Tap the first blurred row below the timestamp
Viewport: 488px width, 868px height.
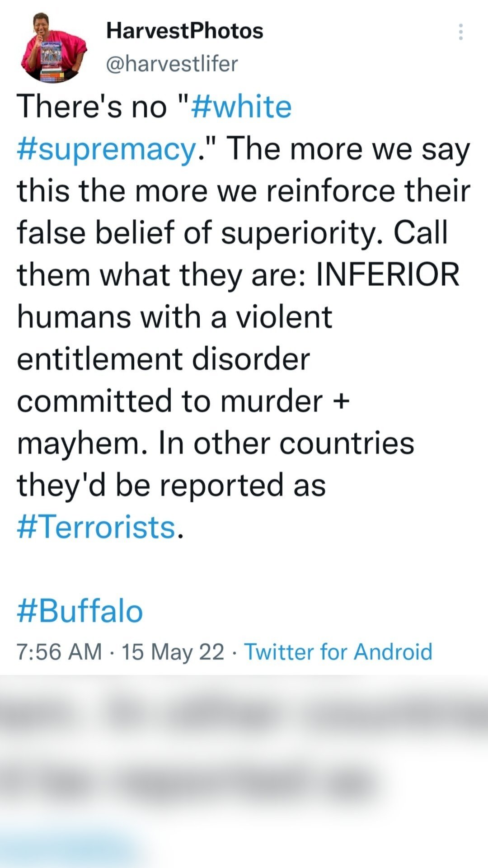coord(244,714)
